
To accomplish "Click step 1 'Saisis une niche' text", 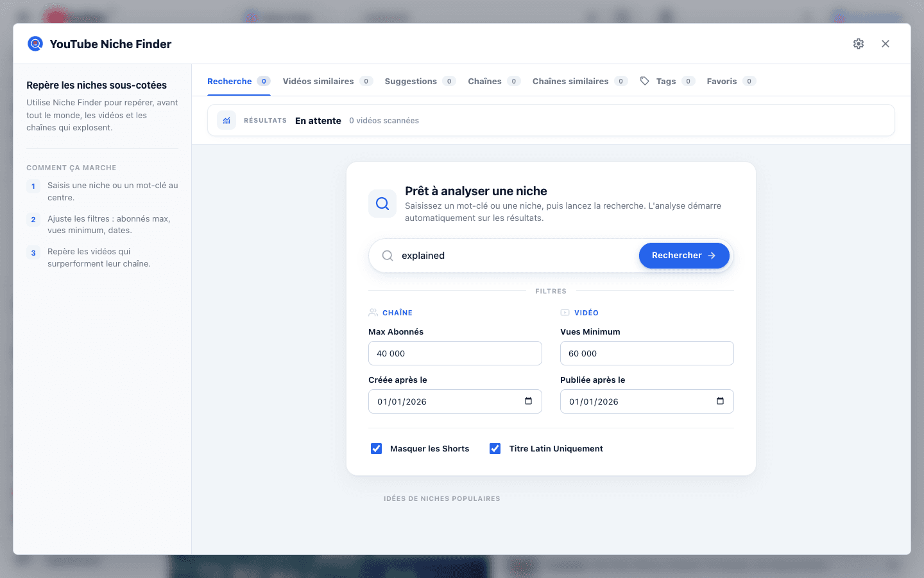I will tap(113, 191).
